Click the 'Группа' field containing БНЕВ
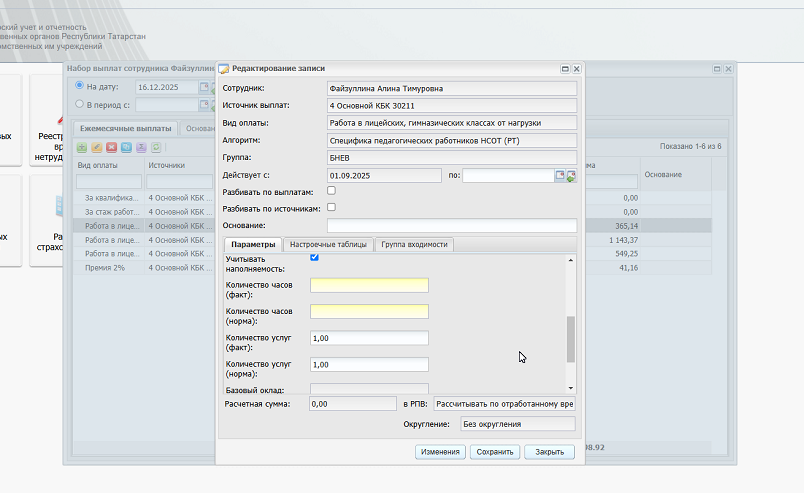 point(452,158)
